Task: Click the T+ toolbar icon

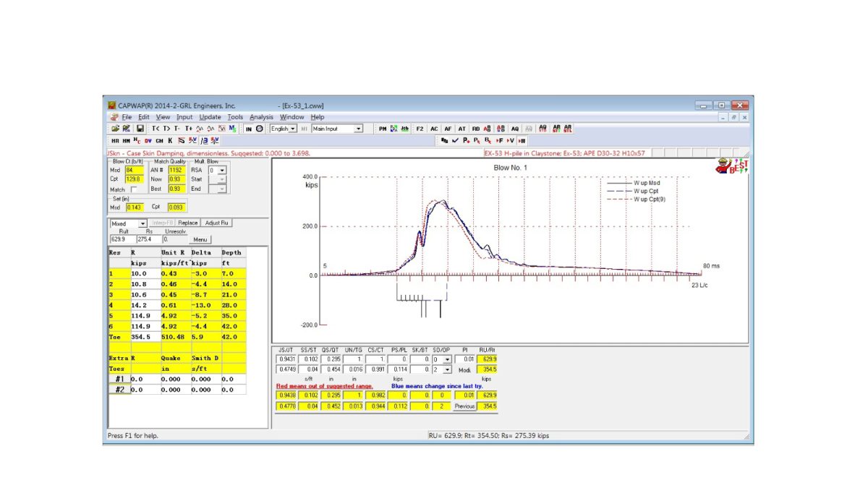Action: tap(188, 129)
